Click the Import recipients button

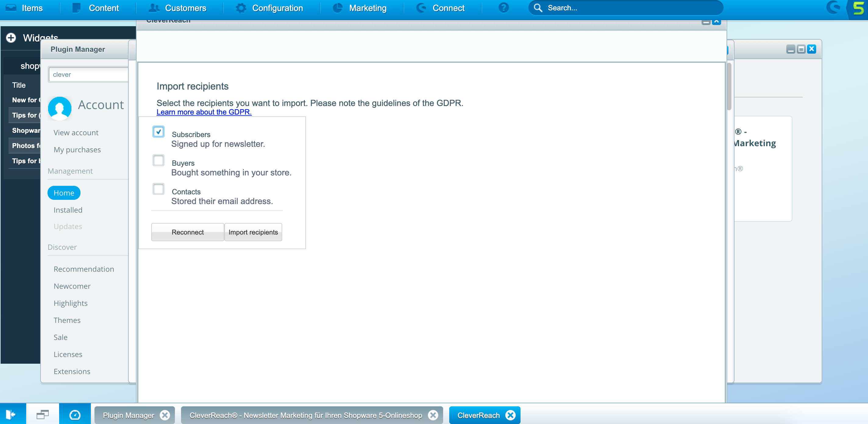point(253,232)
